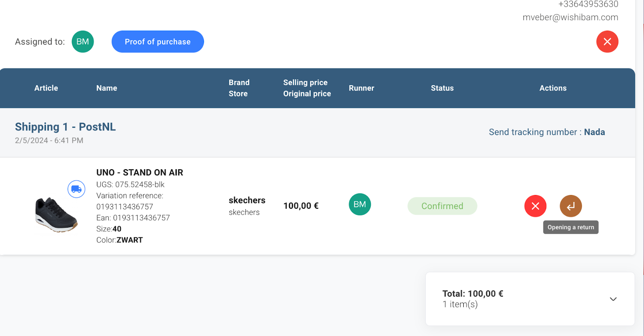
Task: Click the Confirmed status badge
Action: [442, 206]
